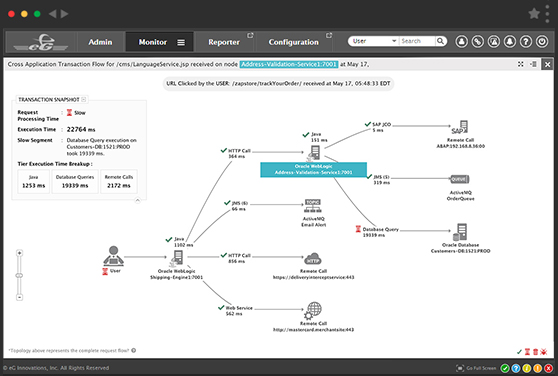Click Go Full Screen
This screenshot has height=376, width=558.
pos(476,368)
